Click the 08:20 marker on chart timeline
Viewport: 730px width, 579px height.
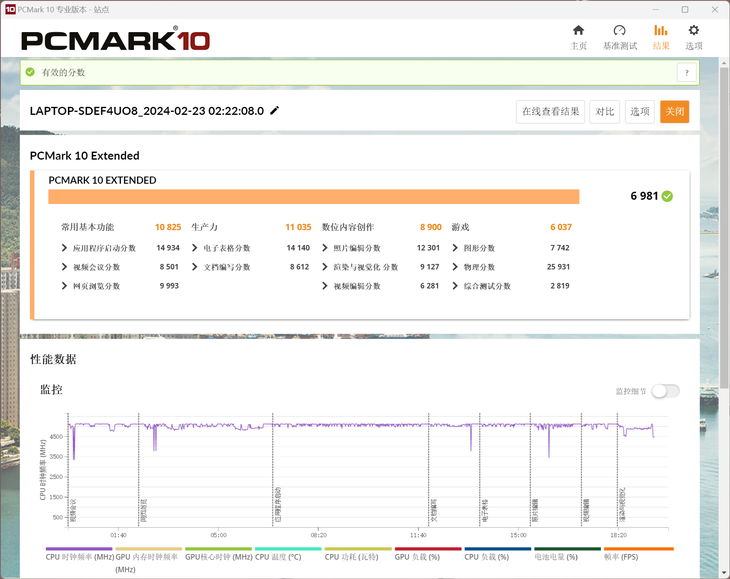tap(318, 535)
